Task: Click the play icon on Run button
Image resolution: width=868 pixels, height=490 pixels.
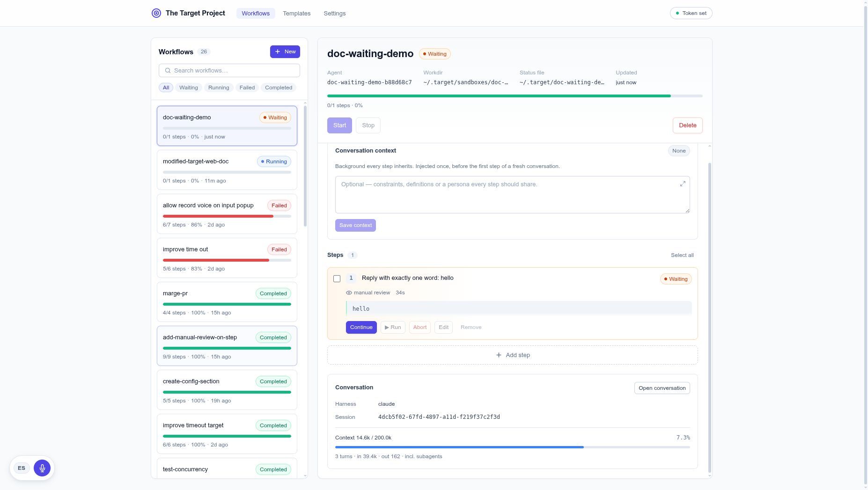Action: pos(387,328)
